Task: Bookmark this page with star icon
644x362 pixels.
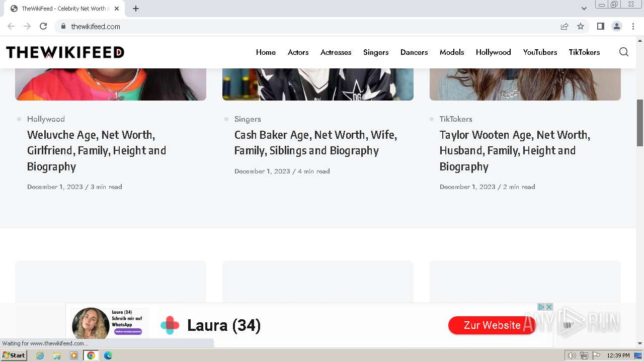Action: [x=581, y=26]
